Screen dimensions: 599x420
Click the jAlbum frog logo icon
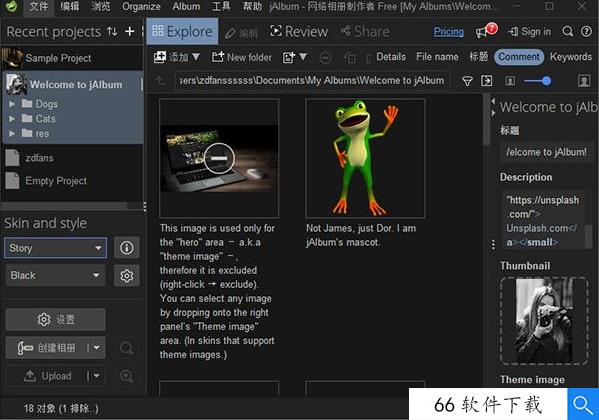tap(11, 6)
